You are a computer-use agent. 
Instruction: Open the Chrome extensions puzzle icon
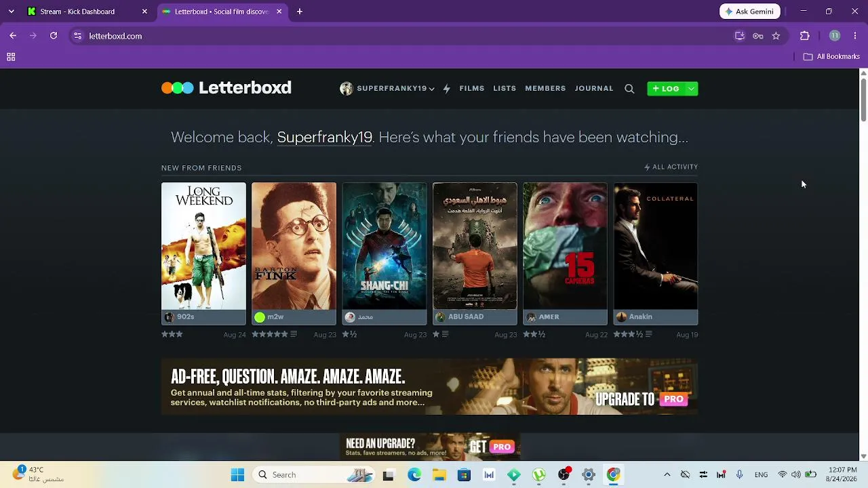[x=805, y=36]
